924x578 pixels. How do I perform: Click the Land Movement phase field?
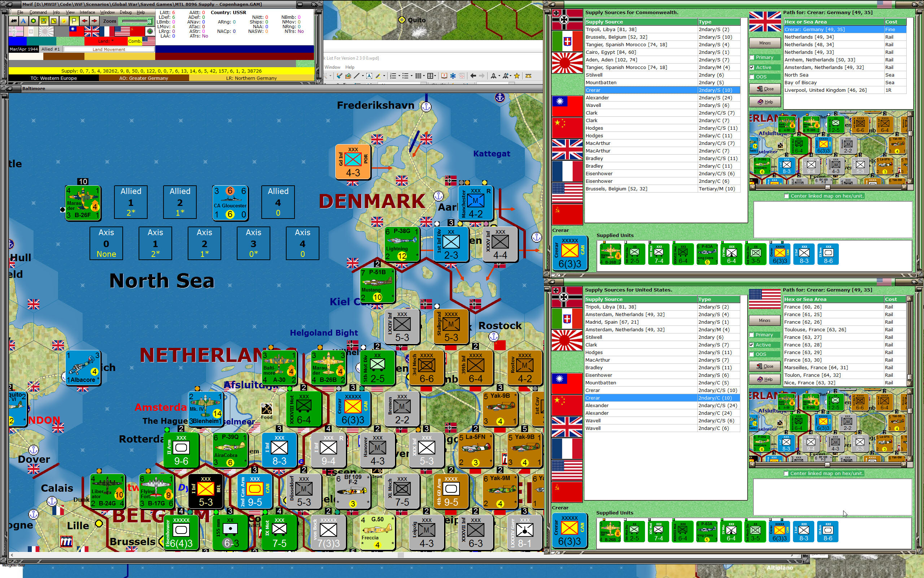click(109, 49)
